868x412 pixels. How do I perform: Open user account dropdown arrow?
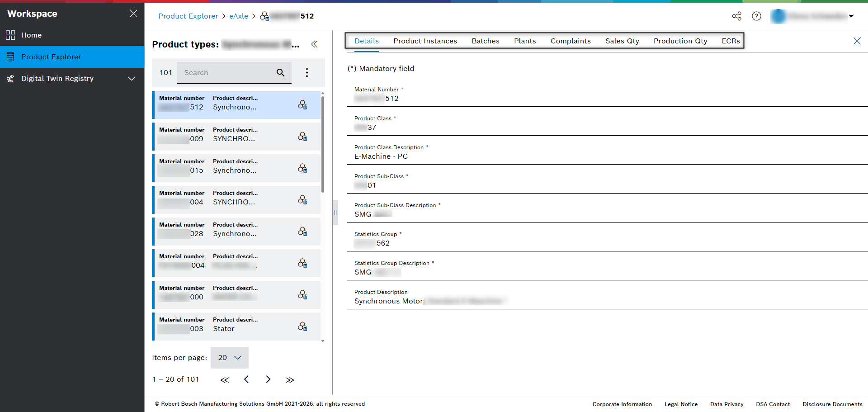[x=851, y=16]
